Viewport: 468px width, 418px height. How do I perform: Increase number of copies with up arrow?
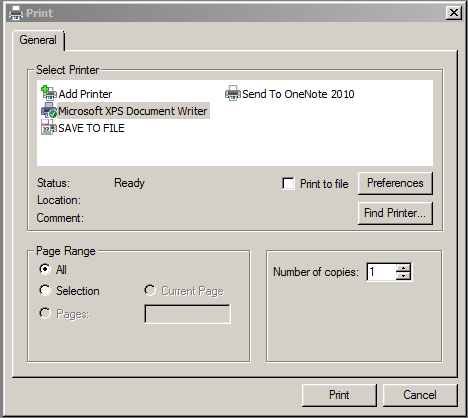point(403,268)
